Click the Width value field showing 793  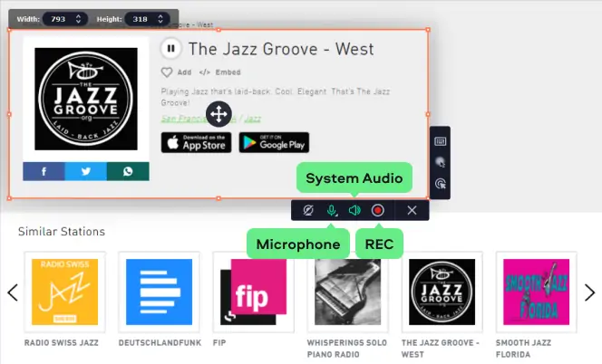[58, 19]
